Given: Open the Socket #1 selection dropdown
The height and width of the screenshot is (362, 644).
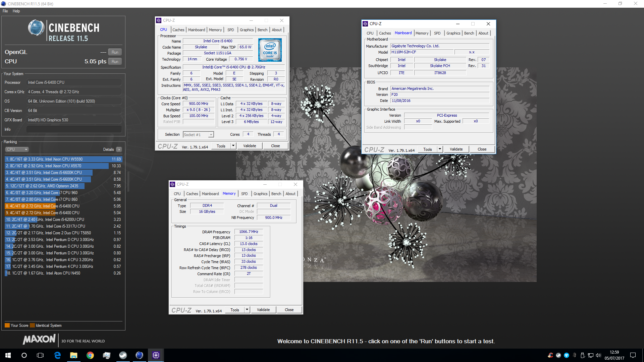Looking at the screenshot, I should 198,134.
